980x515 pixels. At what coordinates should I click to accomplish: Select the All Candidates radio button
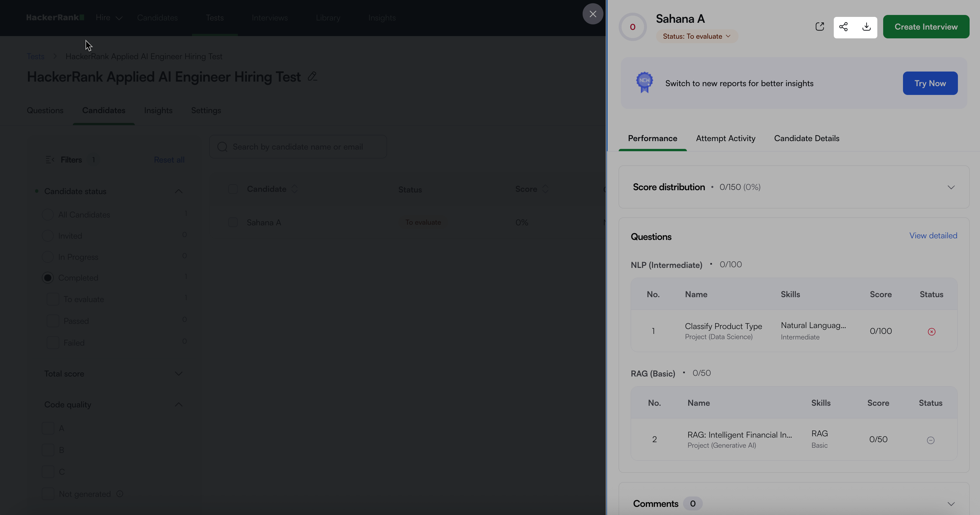click(x=47, y=215)
